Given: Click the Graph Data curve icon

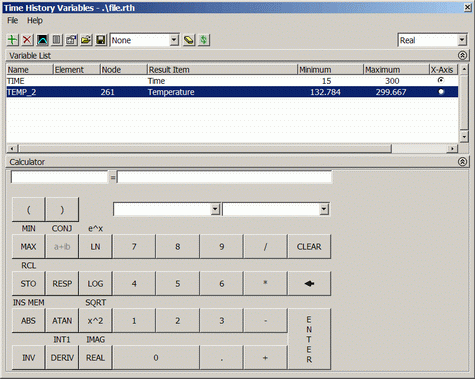Looking at the screenshot, I should [42, 40].
